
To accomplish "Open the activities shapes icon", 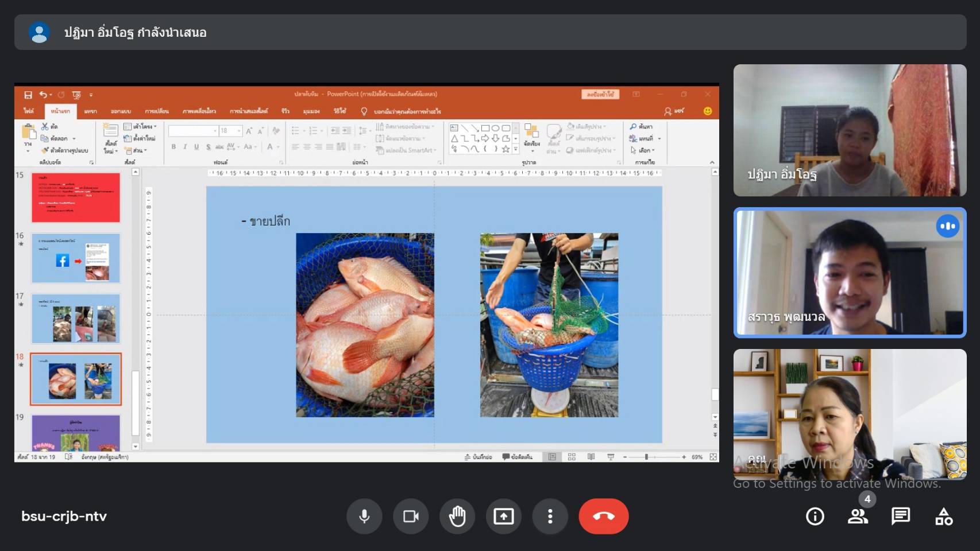I will pos(944,517).
